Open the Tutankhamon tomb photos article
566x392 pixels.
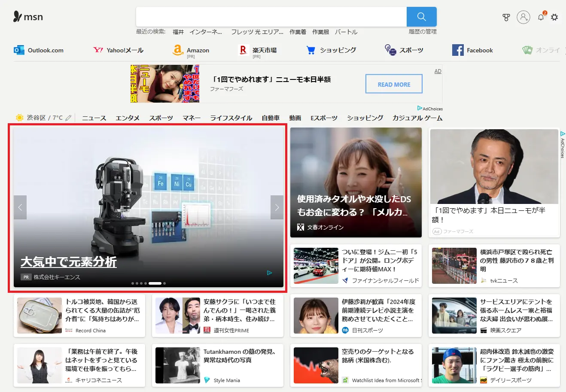(218, 365)
